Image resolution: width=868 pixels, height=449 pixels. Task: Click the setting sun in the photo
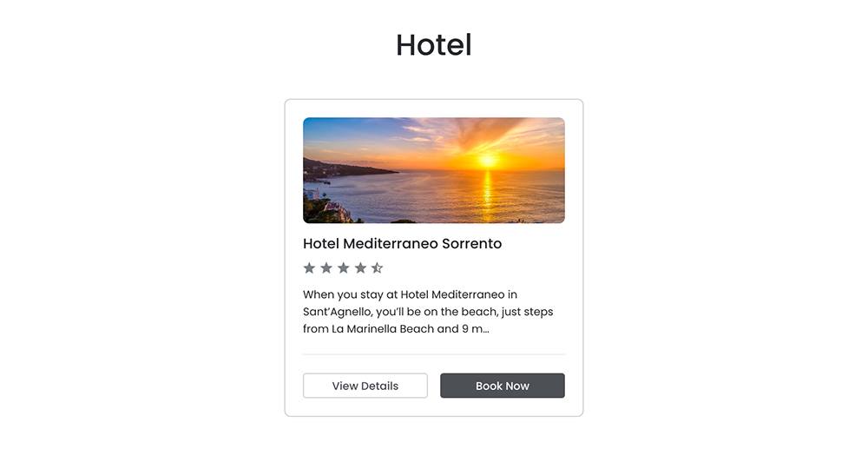[487, 160]
